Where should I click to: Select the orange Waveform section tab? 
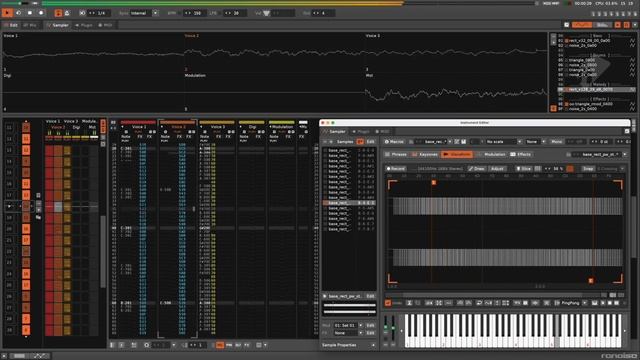tap(457, 155)
